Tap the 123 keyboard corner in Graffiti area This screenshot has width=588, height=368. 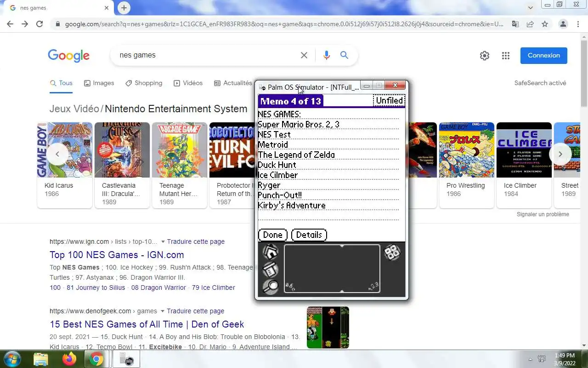(x=373, y=287)
